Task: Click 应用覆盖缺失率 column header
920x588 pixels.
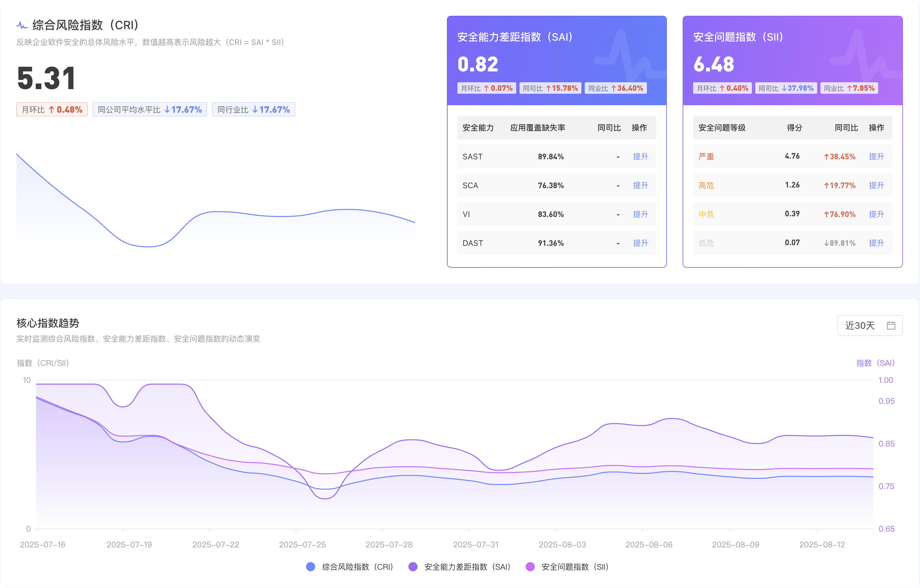Action: coord(537,127)
